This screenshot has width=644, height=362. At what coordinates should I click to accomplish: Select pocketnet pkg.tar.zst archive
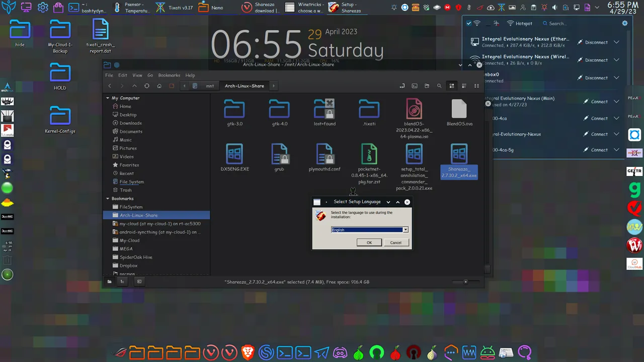tap(369, 154)
